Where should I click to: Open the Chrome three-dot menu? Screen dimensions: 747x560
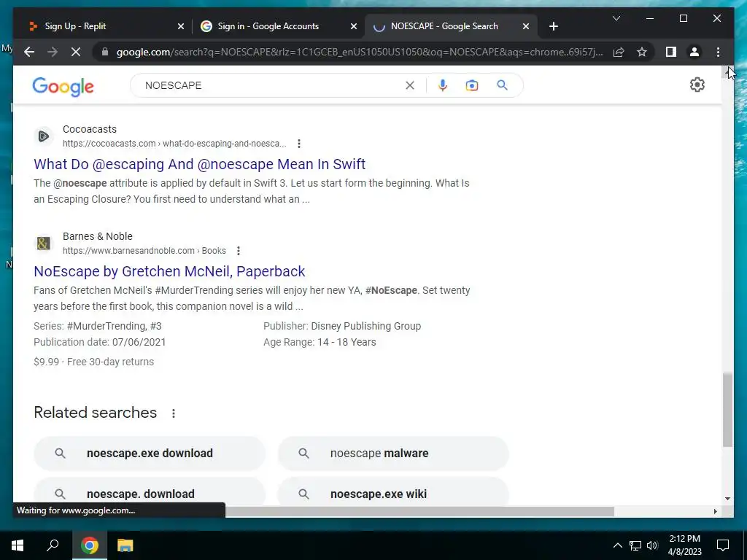coord(718,52)
